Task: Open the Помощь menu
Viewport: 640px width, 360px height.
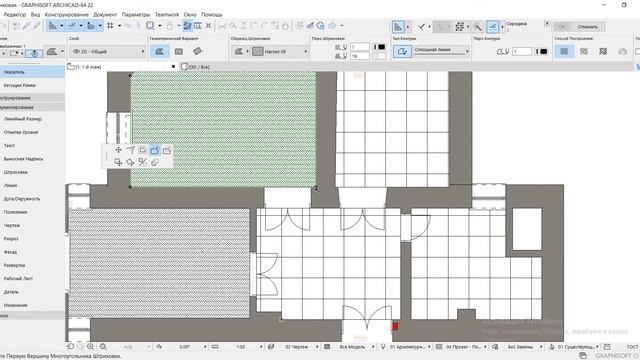Action: pyautogui.click(x=212, y=15)
